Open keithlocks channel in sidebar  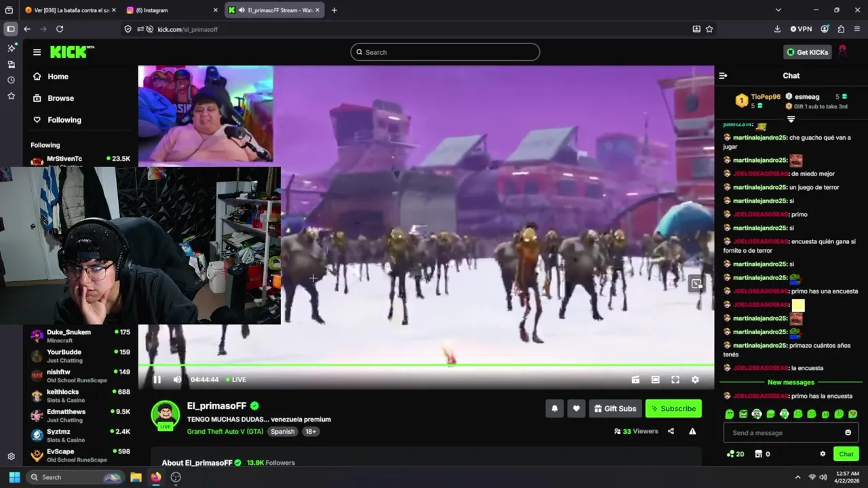pyautogui.click(x=80, y=396)
